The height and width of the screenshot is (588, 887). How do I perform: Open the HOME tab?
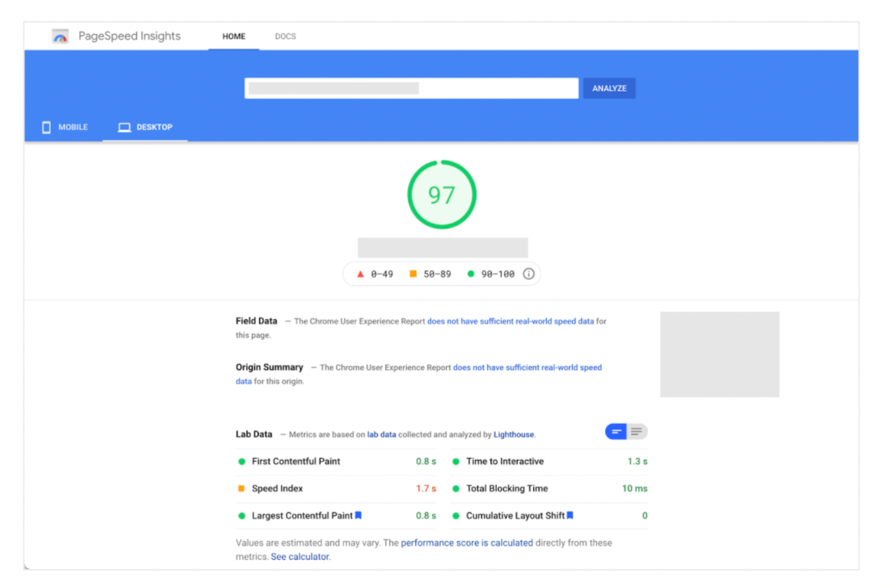pos(234,36)
